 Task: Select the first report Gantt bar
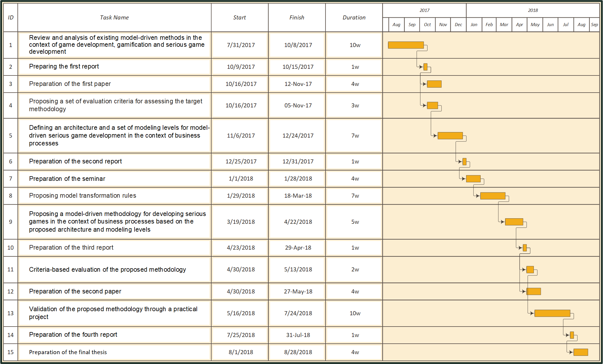[x=425, y=67]
